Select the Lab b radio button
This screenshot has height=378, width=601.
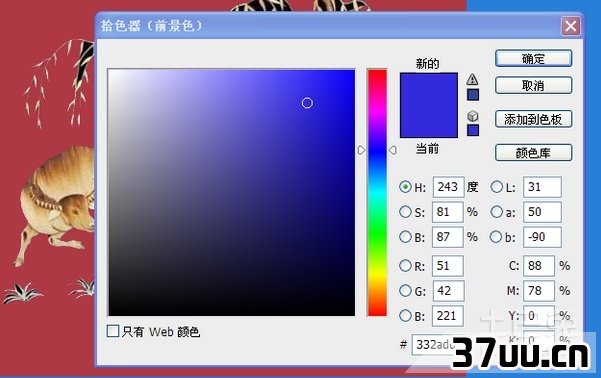click(x=496, y=237)
